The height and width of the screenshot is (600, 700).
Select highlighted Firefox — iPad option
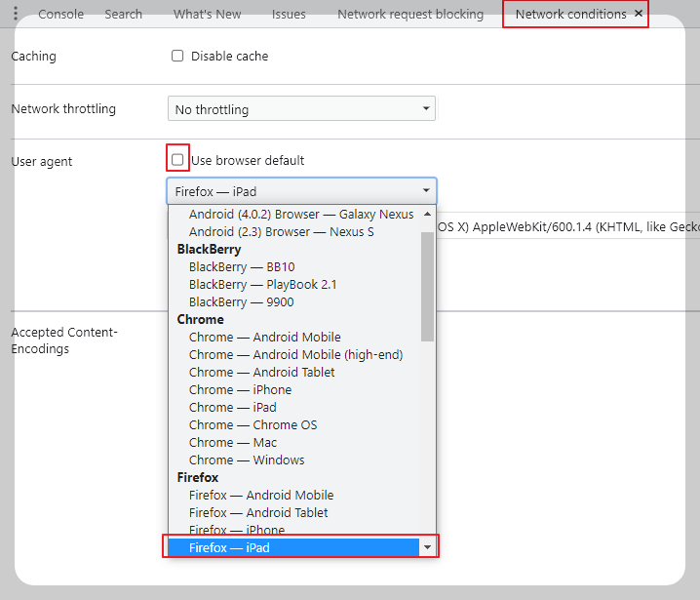[293, 547]
